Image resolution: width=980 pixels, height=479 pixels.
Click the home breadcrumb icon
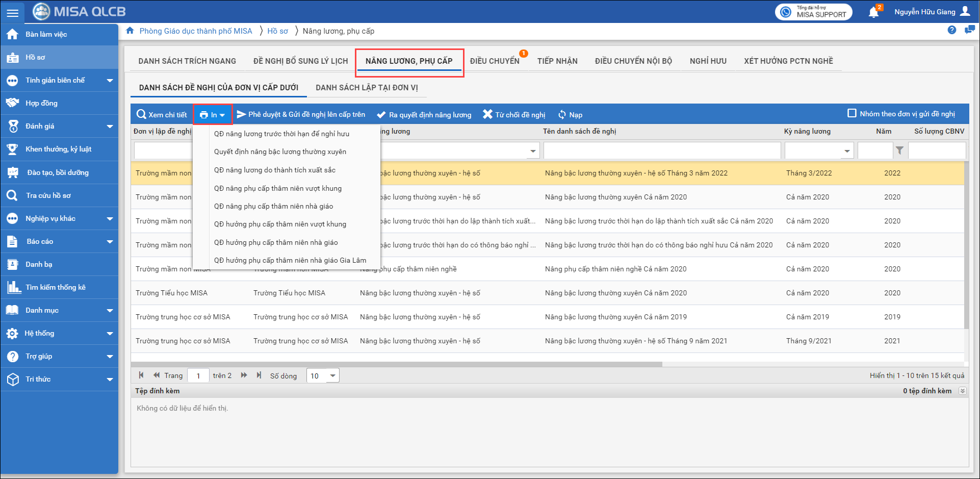[130, 31]
